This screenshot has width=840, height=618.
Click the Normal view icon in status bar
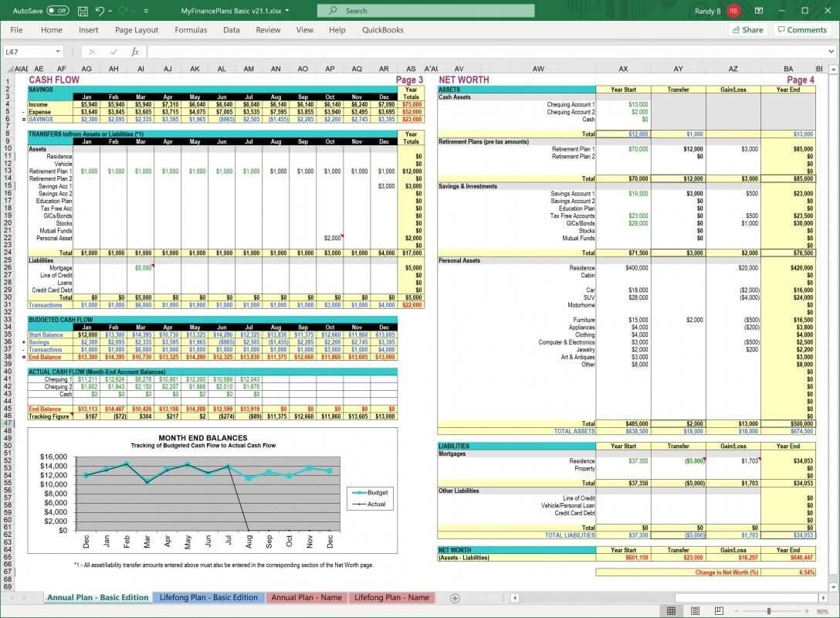[x=672, y=610]
